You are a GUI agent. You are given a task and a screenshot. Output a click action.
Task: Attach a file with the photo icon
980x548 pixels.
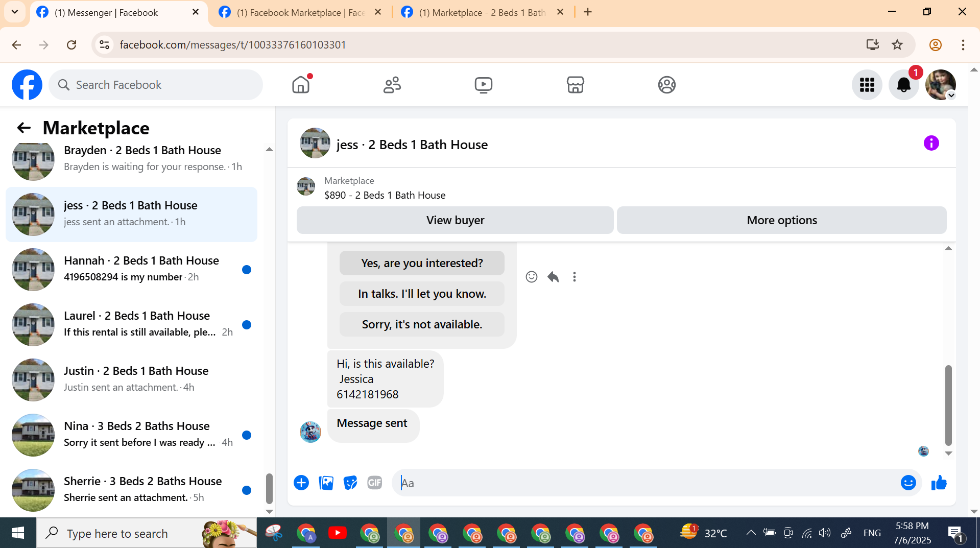pyautogui.click(x=326, y=483)
